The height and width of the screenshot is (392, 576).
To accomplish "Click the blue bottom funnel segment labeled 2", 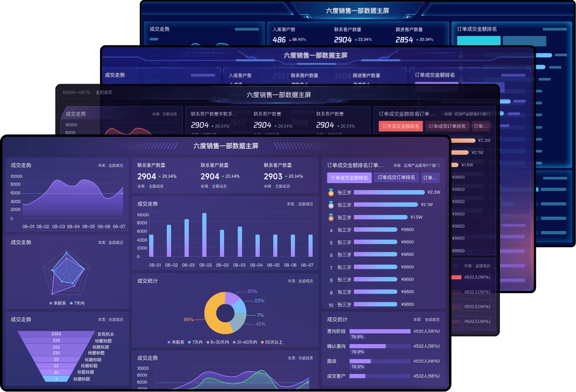I will click(x=56, y=379).
